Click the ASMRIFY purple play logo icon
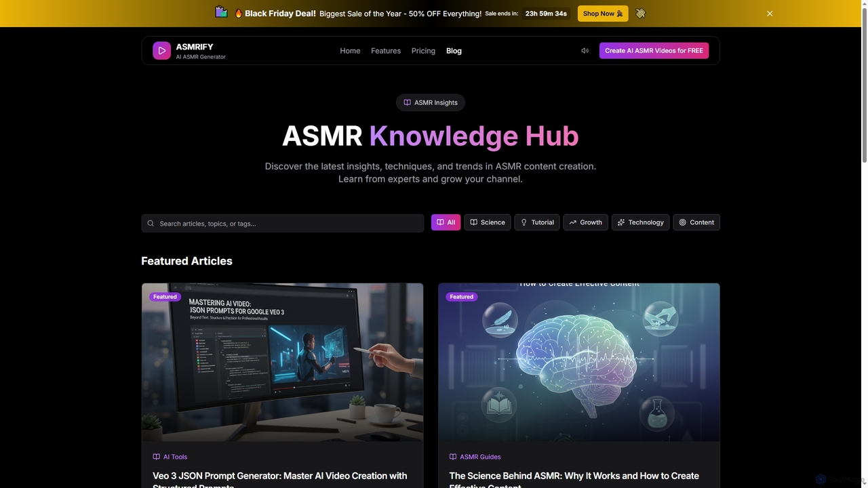The image size is (868, 488). pos(161,51)
